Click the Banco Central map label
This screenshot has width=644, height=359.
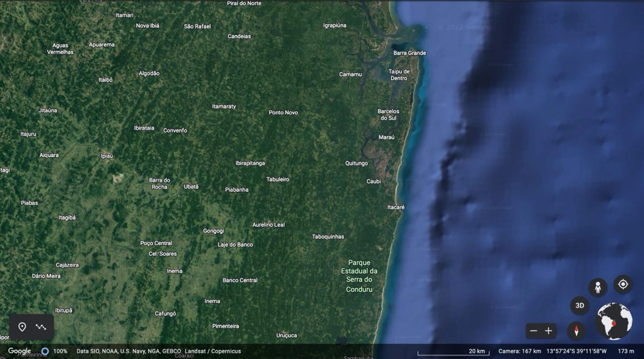(240, 280)
